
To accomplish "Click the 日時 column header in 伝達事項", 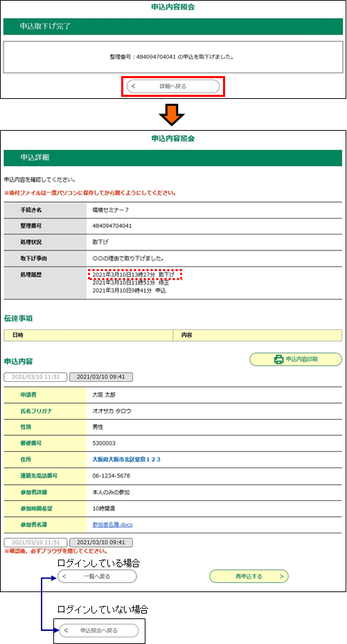I will coord(89,335).
